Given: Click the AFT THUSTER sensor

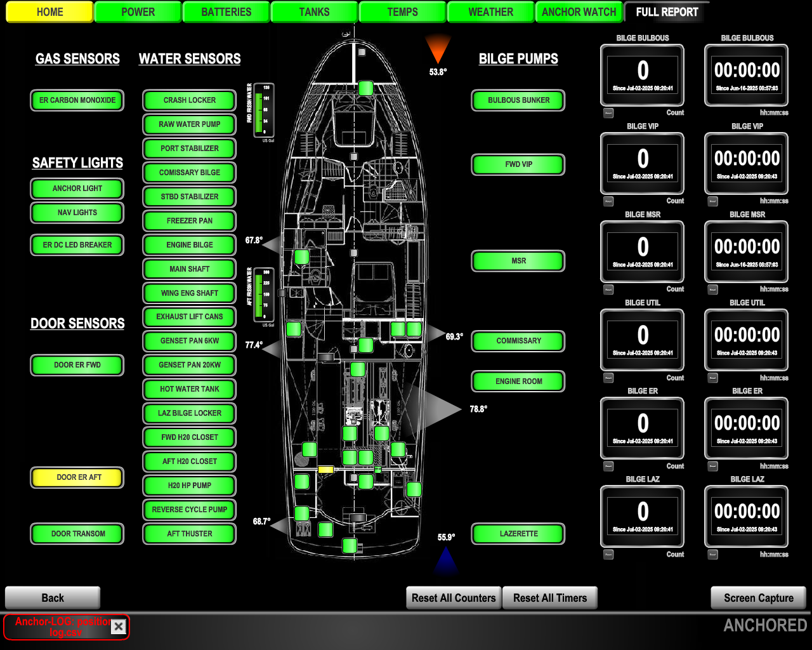Looking at the screenshot, I should pyautogui.click(x=190, y=534).
